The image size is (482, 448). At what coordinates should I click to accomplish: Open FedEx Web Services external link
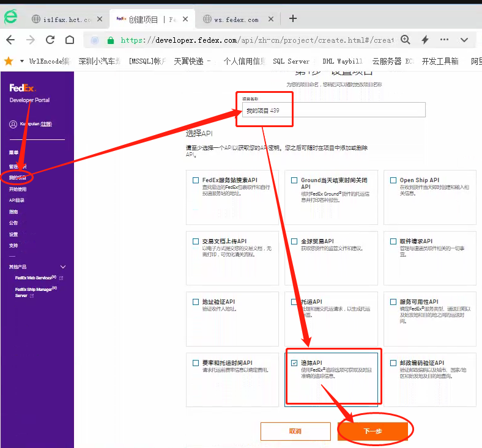pos(39,277)
